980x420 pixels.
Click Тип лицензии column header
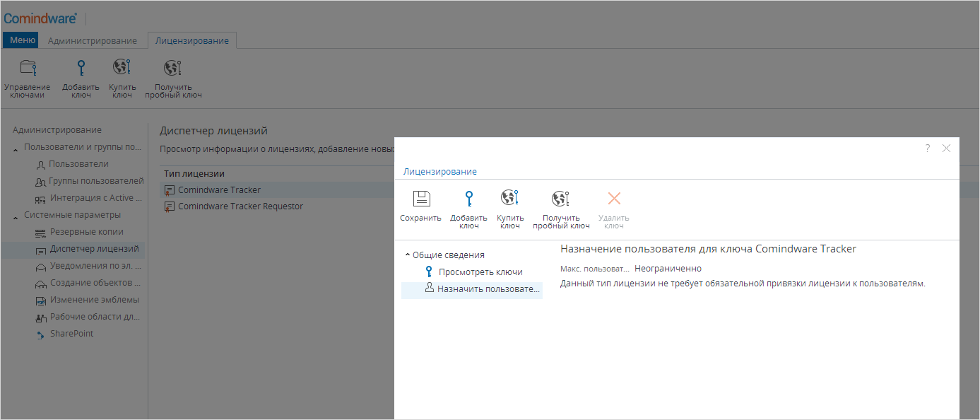pyautogui.click(x=194, y=173)
